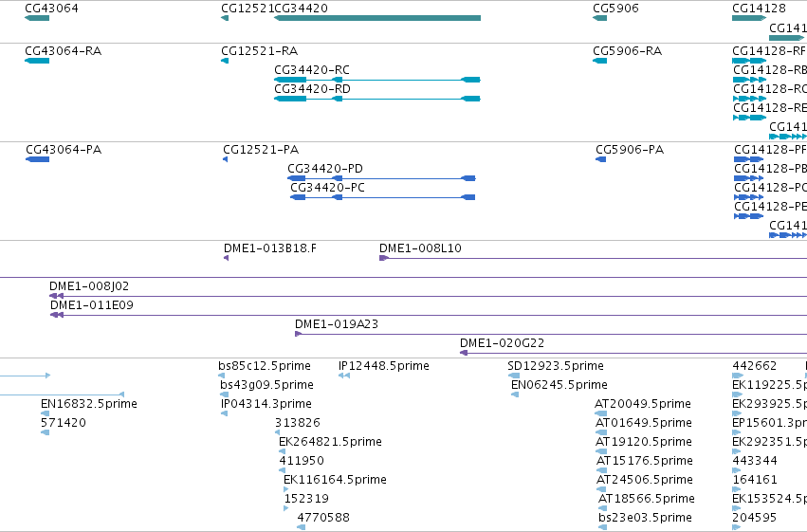The image size is (807, 532).
Task: Click transcript label CG43064-RA
Action: (x=64, y=51)
